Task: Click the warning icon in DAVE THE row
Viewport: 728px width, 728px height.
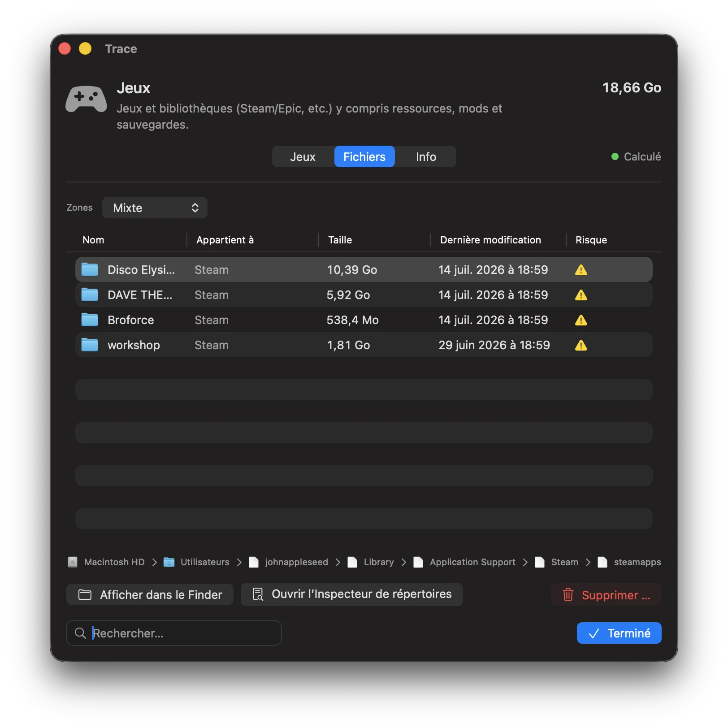Action: point(581,295)
